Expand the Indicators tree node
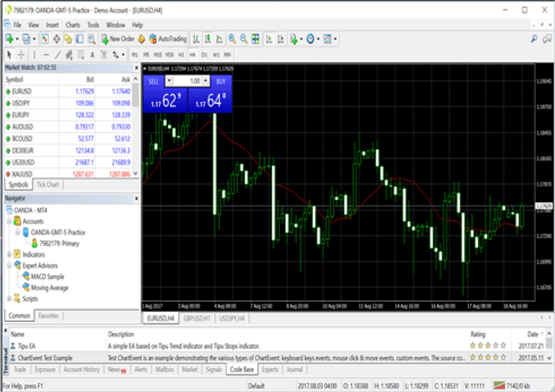Image resolution: width=555 pixels, height=392 pixels. tap(9, 254)
